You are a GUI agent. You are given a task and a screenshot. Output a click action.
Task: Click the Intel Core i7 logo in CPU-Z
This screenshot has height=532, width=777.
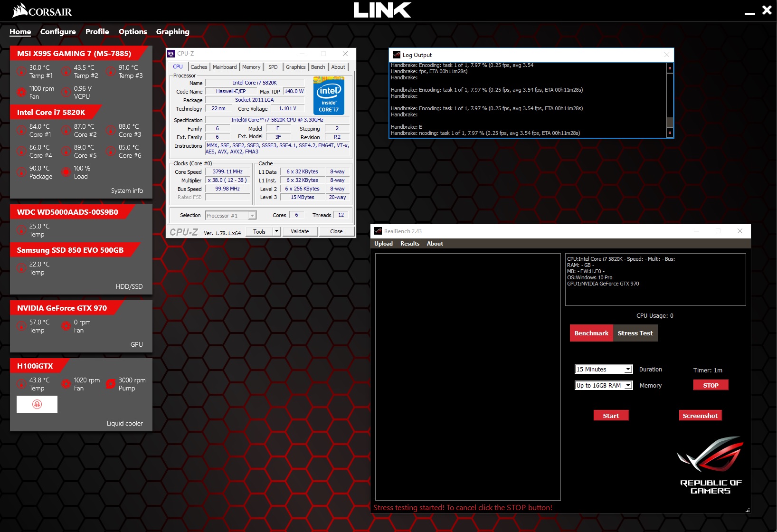(x=329, y=95)
